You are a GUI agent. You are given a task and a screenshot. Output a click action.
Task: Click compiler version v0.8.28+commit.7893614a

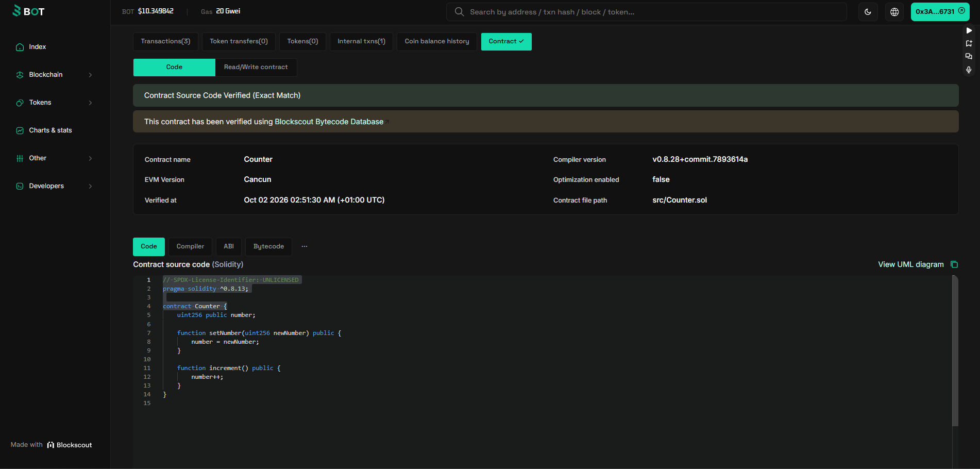pos(700,159)
